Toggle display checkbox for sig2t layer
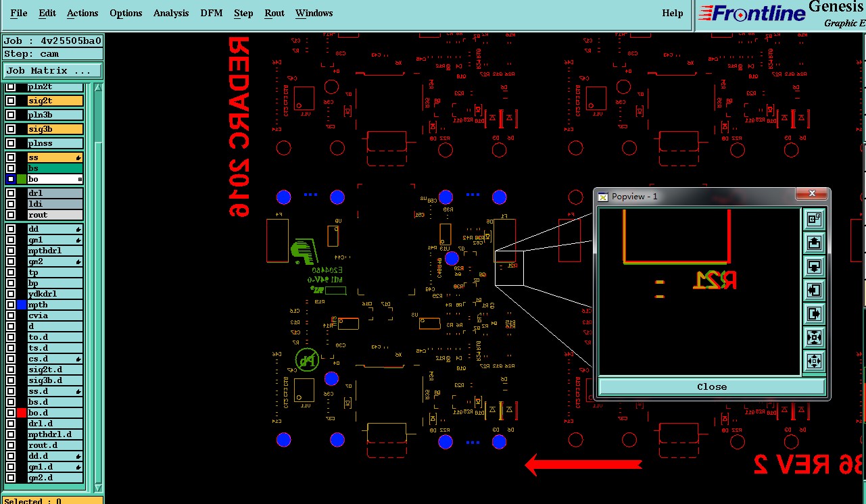 pyautogui.click(x=10, y=101)
